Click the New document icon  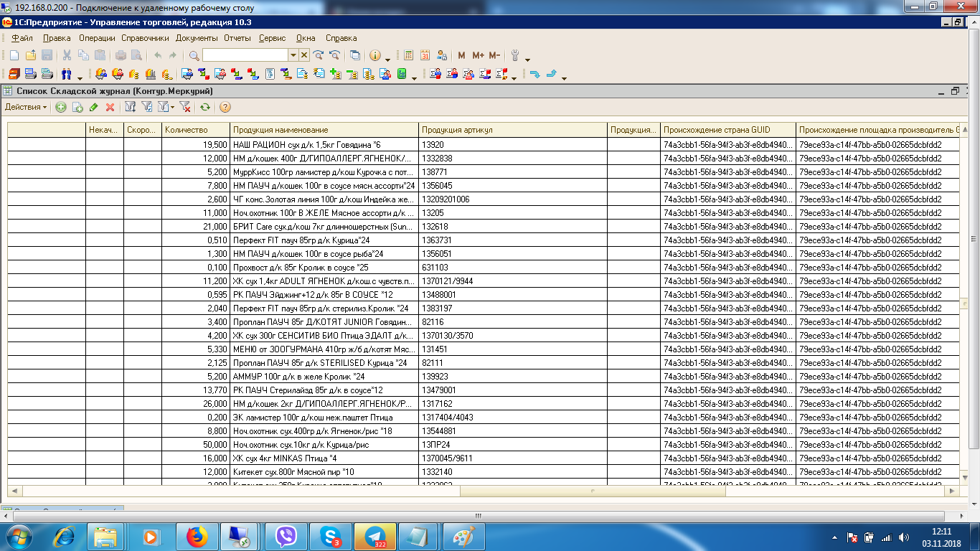coord(14,55)
